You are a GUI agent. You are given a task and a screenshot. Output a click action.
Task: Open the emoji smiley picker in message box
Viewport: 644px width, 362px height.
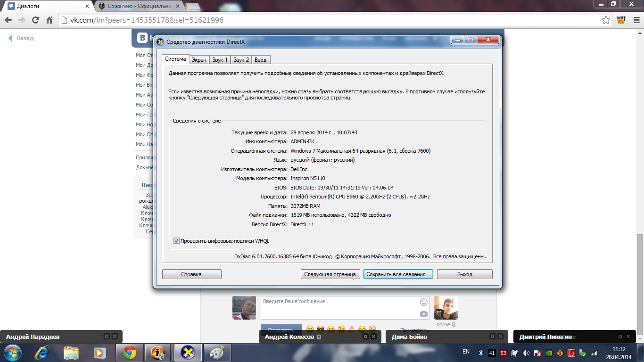[x=424, y=302]
